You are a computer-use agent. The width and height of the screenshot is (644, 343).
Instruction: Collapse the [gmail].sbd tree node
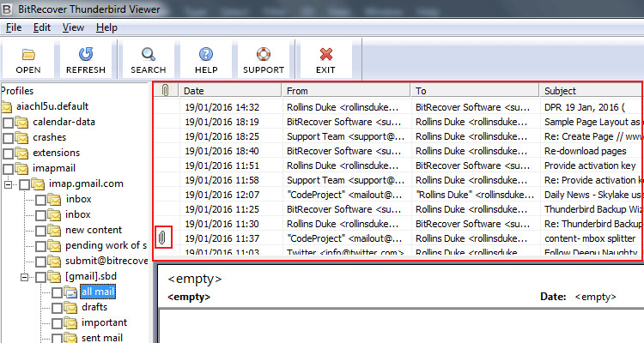[x=25, y=277]
